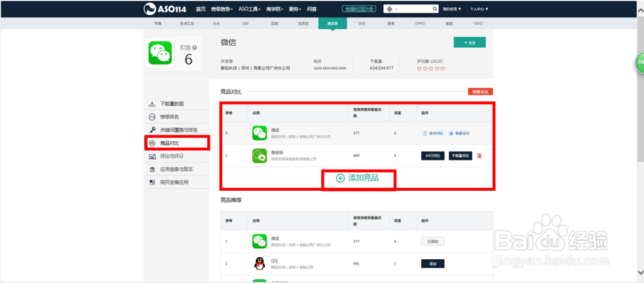
Task: Switch to the 百度 store tab
Action: [274, 24]
